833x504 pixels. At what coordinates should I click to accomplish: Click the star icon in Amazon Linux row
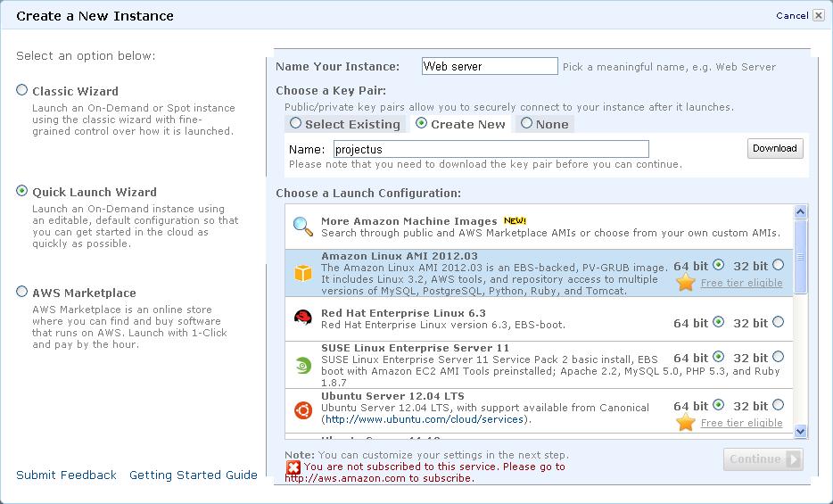(x=685, y=282)
